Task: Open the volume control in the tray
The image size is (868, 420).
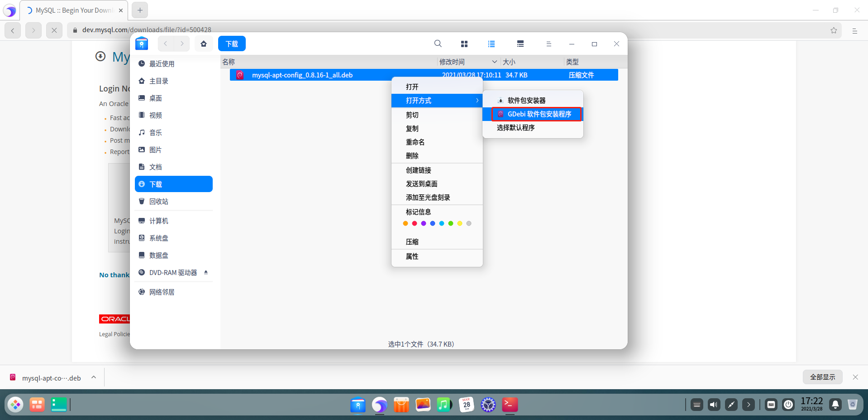Action: (x=714, y=405)
